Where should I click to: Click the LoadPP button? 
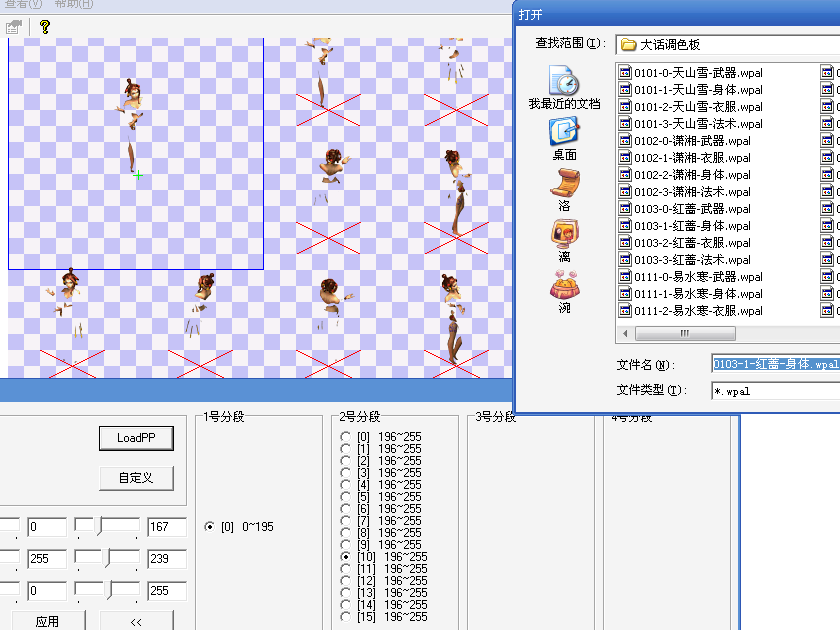pyautogui.click(x=136, y=438)
